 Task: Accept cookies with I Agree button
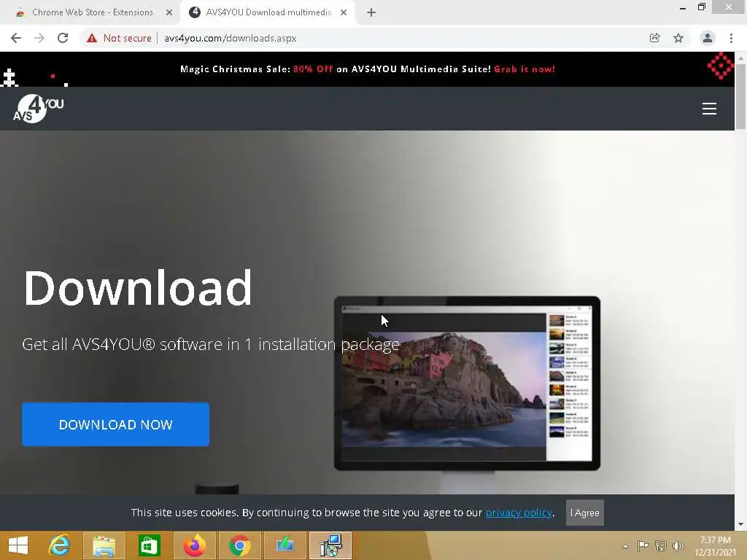click(x=584, y=513)
